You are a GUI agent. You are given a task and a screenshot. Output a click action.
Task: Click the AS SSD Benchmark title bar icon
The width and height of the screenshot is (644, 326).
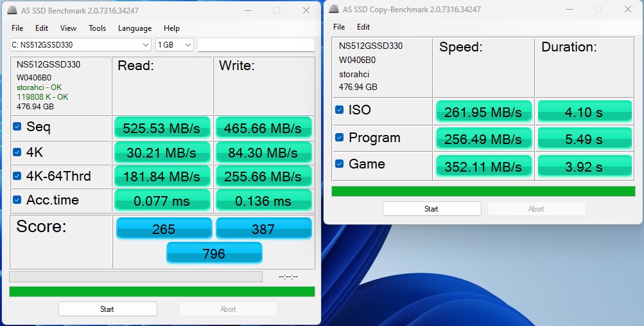[13, 10]
